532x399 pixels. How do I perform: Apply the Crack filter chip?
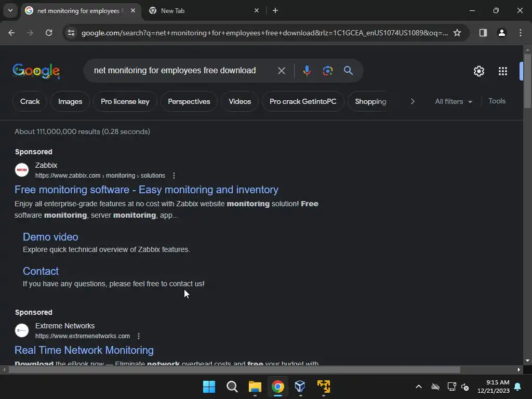pos(30,101)
